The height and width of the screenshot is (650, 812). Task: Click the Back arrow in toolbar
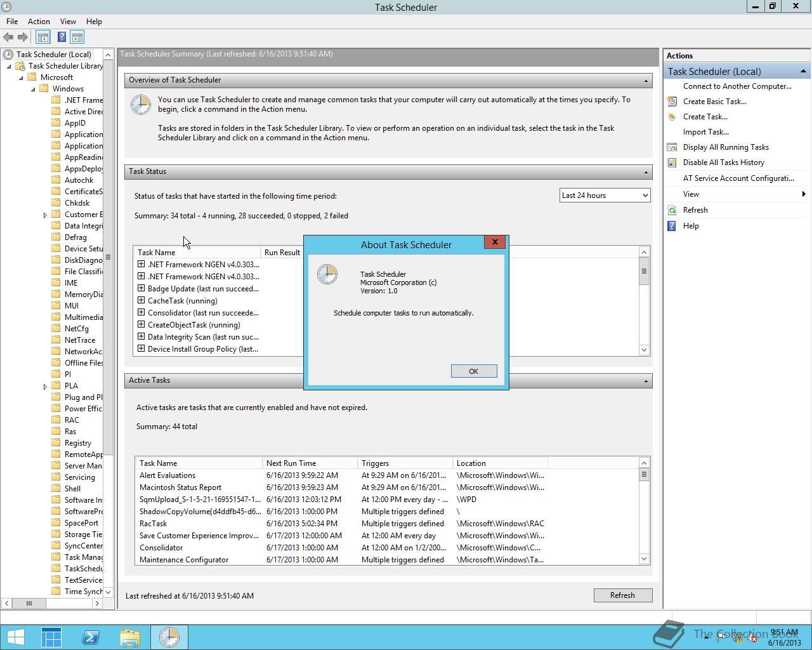pyautogui.click(x=8, y=37)
